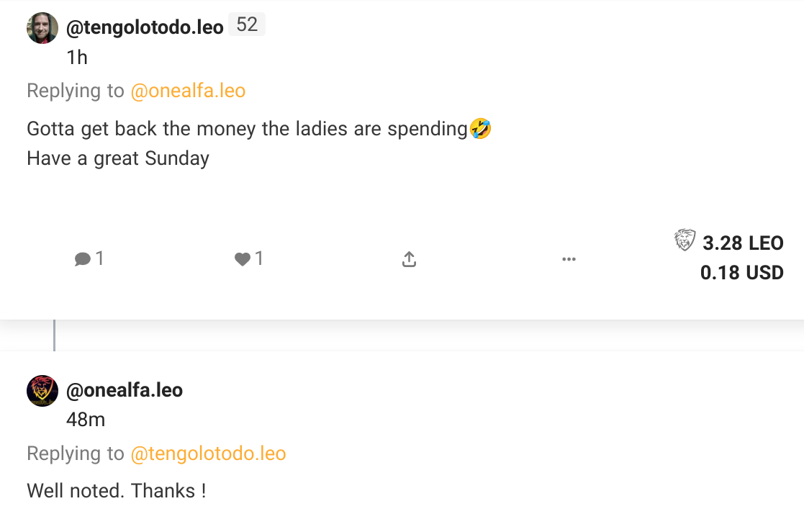Click the orange @tengolotodo.leo reply-to link
Screen dimensions: 804x532
pyautogui.click(x=208, y=454)
